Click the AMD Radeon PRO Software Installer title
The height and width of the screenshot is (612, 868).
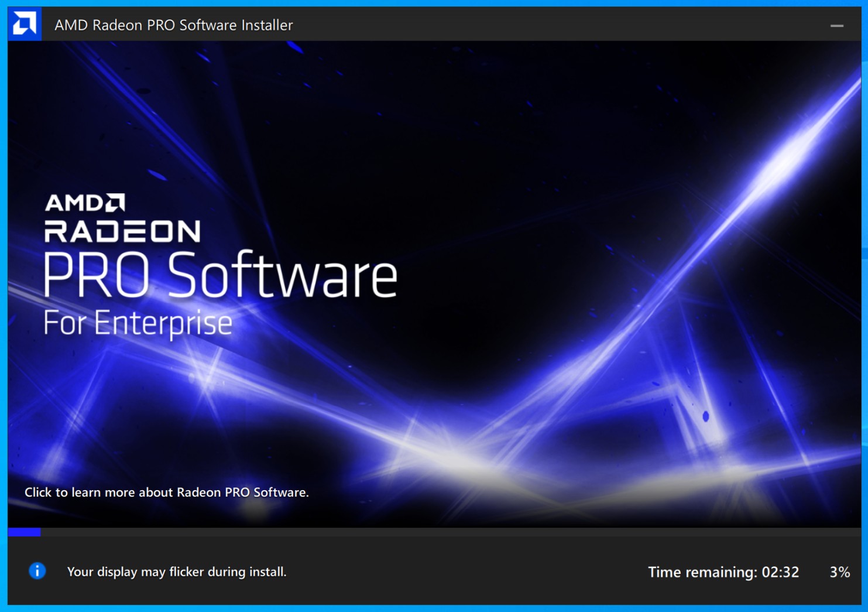point(173,25)
